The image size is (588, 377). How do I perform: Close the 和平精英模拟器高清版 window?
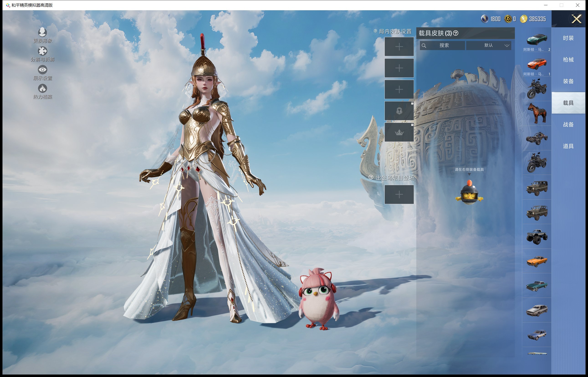pos(577,5)
